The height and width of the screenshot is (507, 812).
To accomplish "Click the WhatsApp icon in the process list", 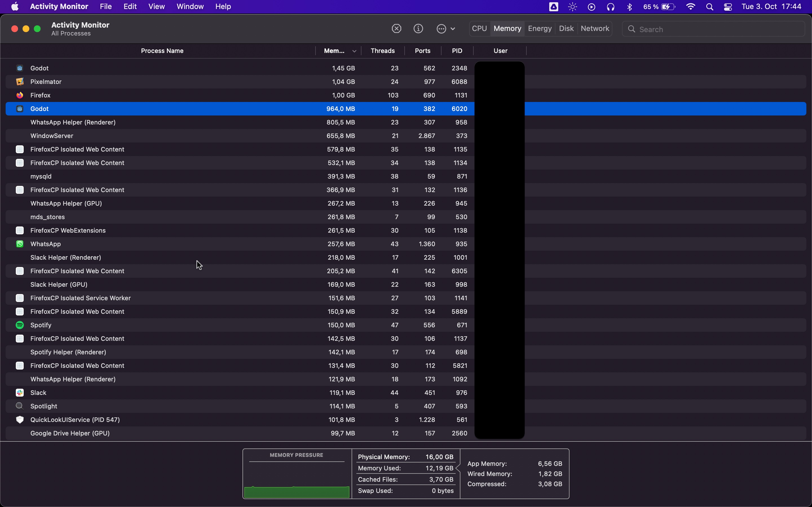I will pyautogui.click(x=20, y=244).
